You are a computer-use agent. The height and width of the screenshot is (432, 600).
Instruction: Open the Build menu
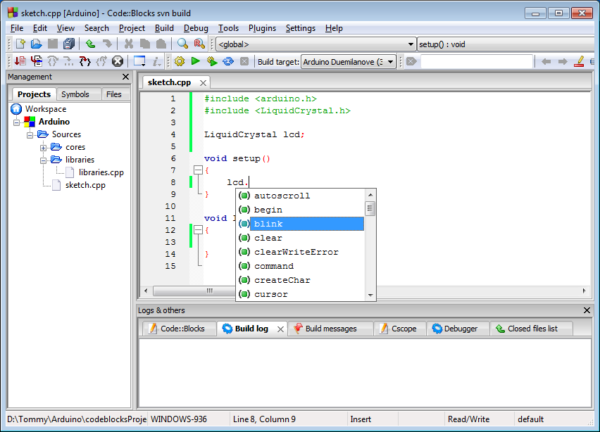(x=164, y=28)
